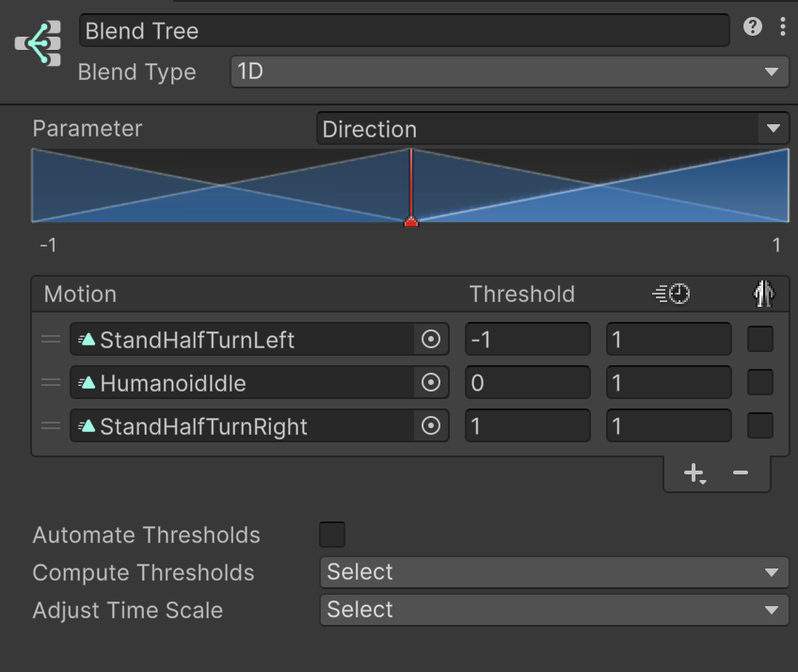Click the Blend Tree asset icon
This screenshot has height=672, width=798.
pos(39,43)
